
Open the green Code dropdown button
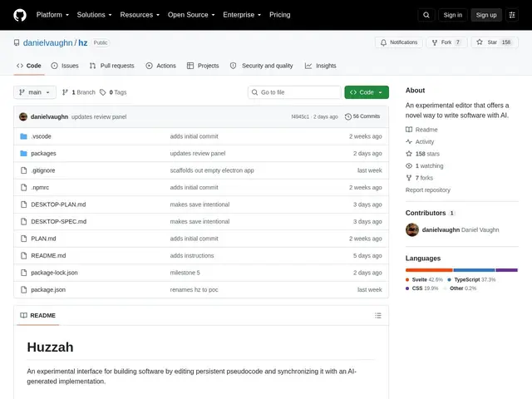(x=367, y=92)
